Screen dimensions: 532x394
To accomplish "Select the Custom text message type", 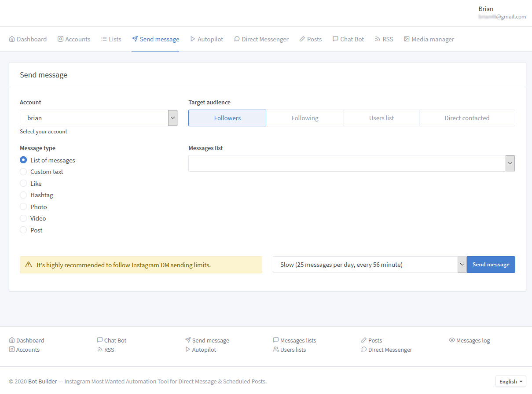I will click(24, 172).
